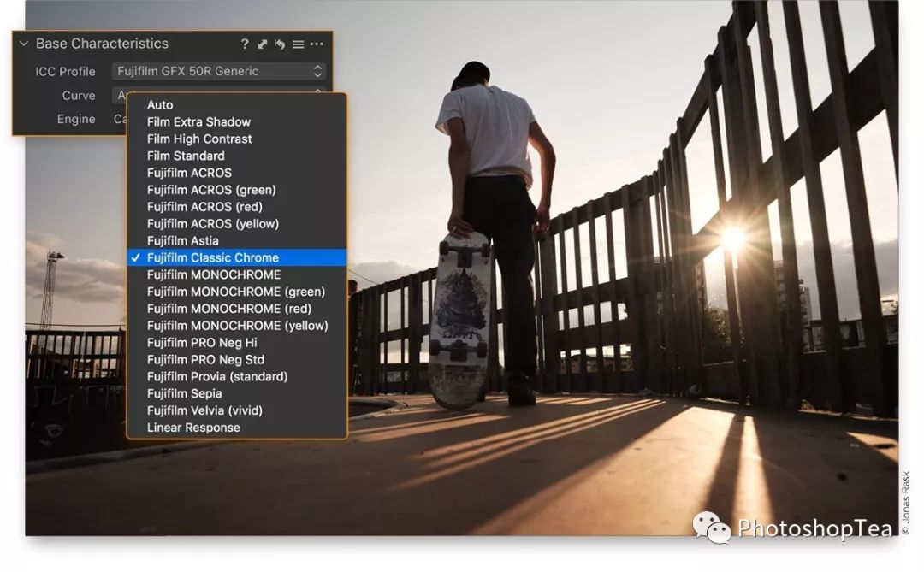This screenshot has height=572, width=924.
Task: Choose Fujifilm Sepia curve
Action: click(x=237, y=394)
